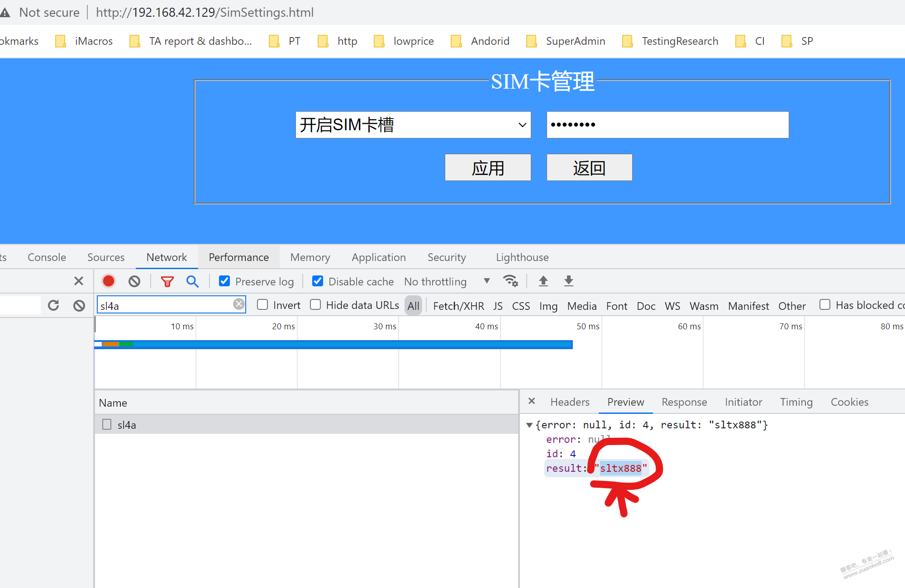
Task: Click the 应用 apply button
Action: pos(488,167)
